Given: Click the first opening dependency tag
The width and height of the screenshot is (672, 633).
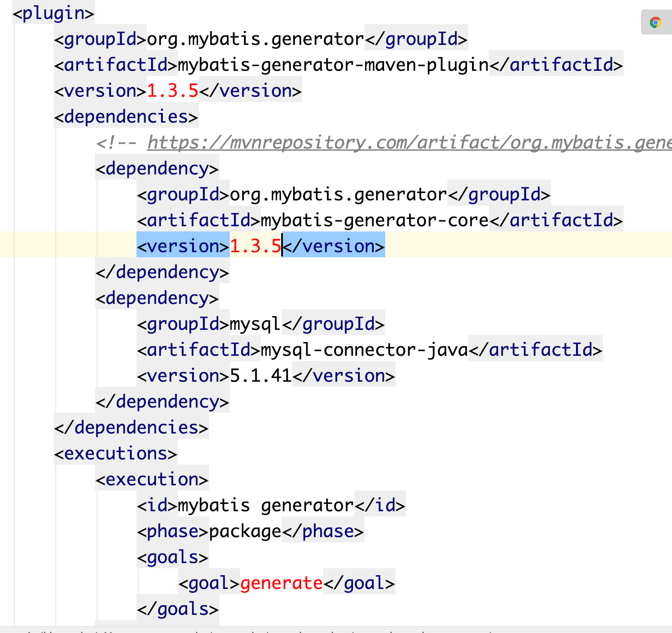Looking at the screenshot, I should (157, 169).
